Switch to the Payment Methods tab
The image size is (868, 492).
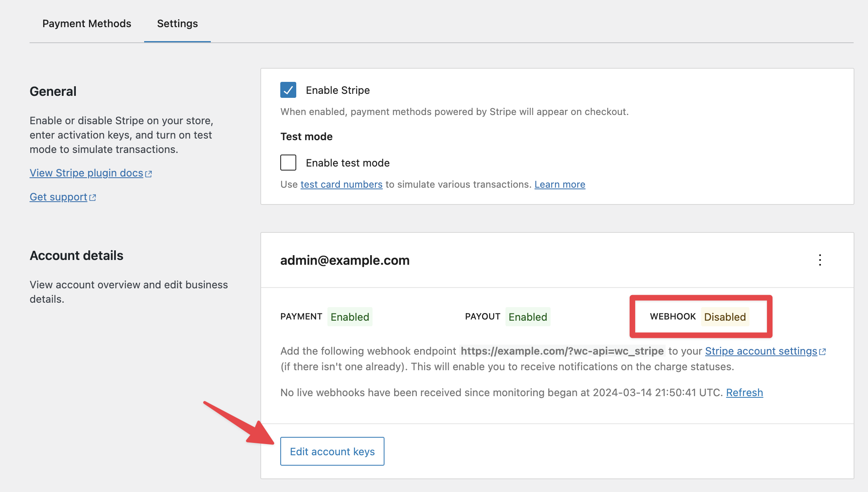pyautogui.click(x=87, y=24)
